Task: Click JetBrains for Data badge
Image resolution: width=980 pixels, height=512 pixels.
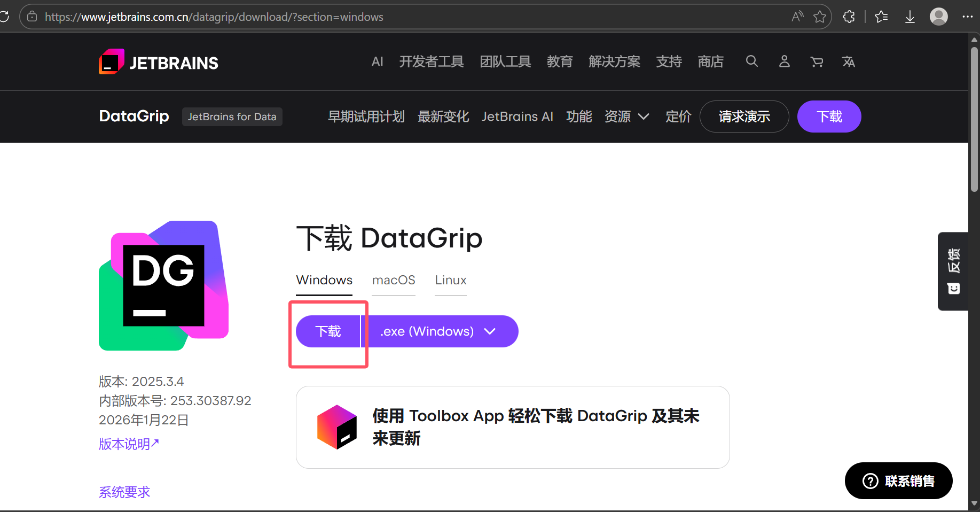Action: click(x=232, y=117)
